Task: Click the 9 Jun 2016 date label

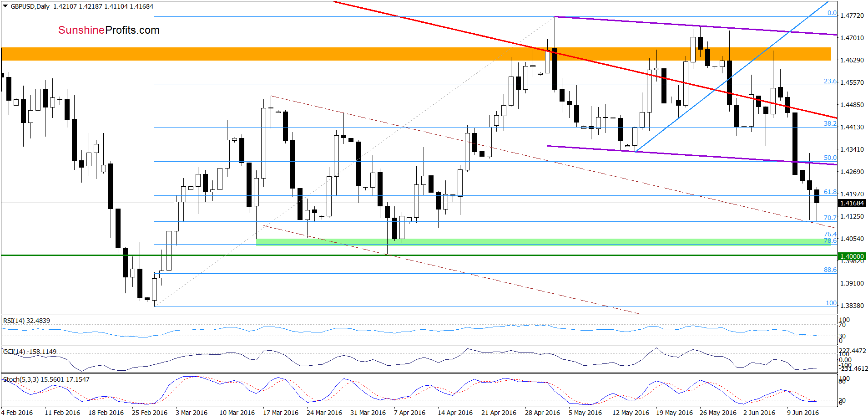Action: [x=803, y=413]
